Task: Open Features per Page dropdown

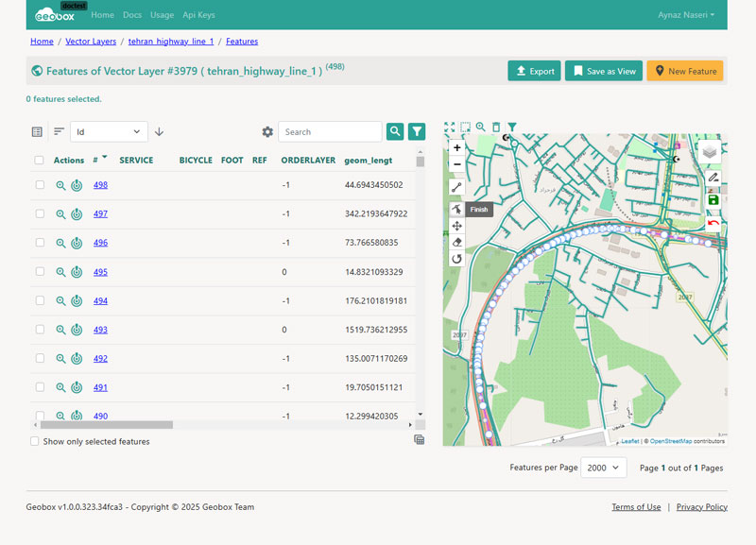Action: (x=603, y=468)
